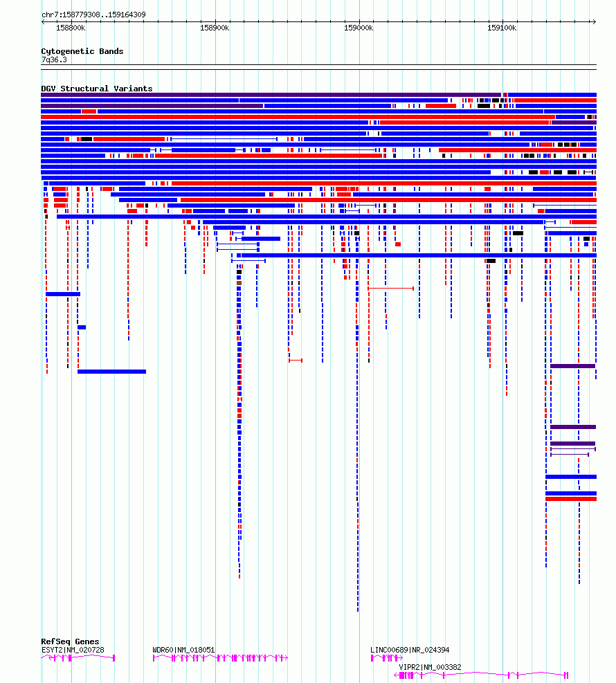Click the 7q36.3 band label
The height and width of the screenshot is (683, 616).
(54, 60)
